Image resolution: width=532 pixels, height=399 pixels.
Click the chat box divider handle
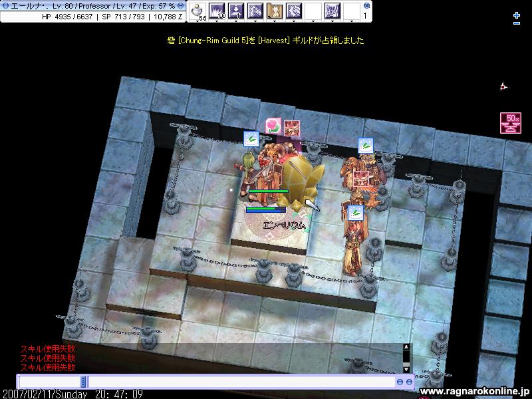(x=83, y=382)
